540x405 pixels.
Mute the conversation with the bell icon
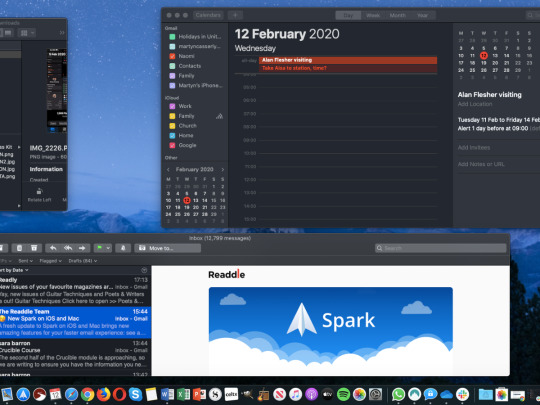123,248
